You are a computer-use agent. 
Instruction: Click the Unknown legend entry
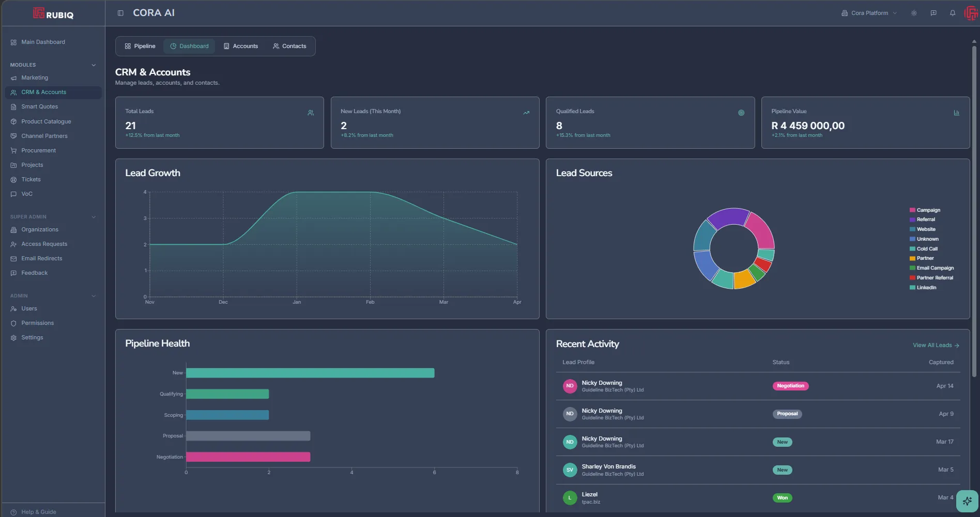pos(924,239)
